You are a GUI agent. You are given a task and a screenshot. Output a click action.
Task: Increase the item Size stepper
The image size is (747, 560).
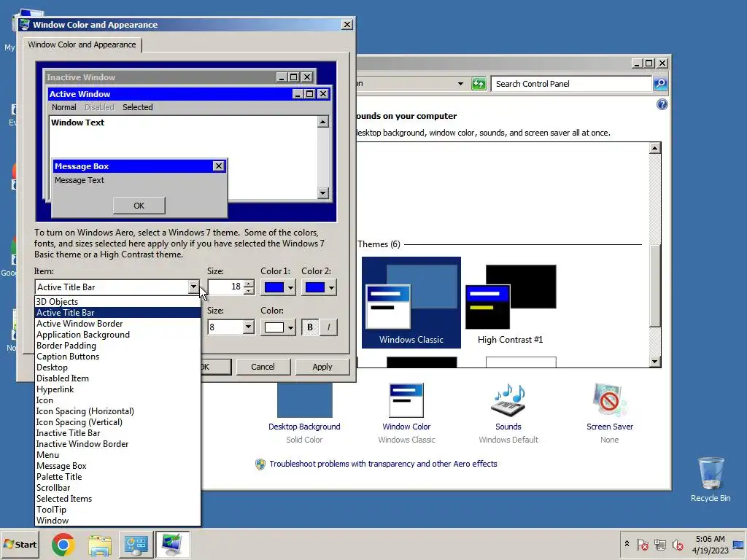click(x=249, y=284)
